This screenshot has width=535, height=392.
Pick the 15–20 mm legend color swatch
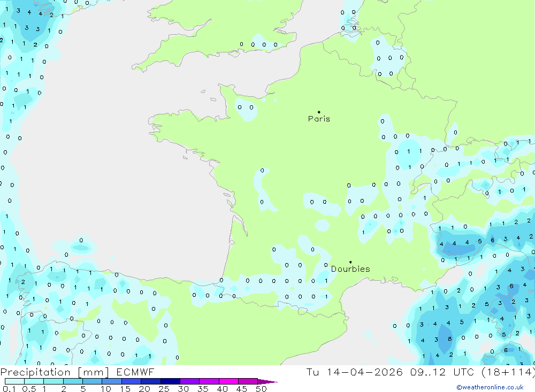132,381
